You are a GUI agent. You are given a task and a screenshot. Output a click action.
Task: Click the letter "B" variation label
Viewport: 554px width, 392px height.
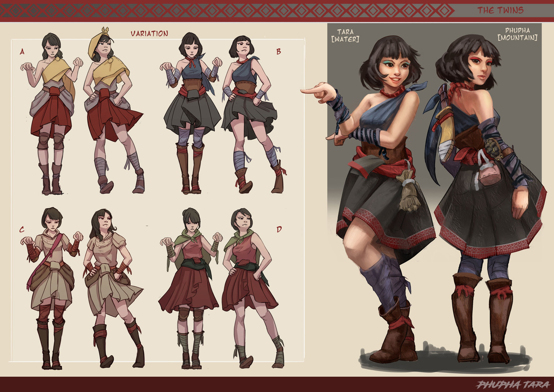[278, 52]
